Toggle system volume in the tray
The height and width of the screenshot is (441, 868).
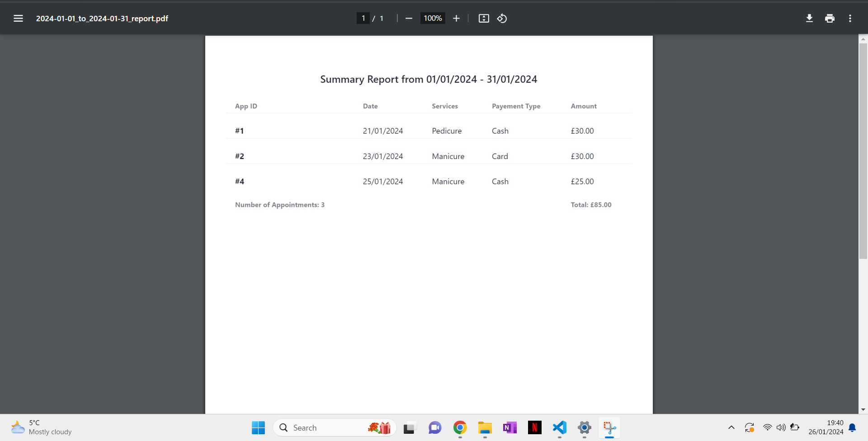click(x=782, y=427)
